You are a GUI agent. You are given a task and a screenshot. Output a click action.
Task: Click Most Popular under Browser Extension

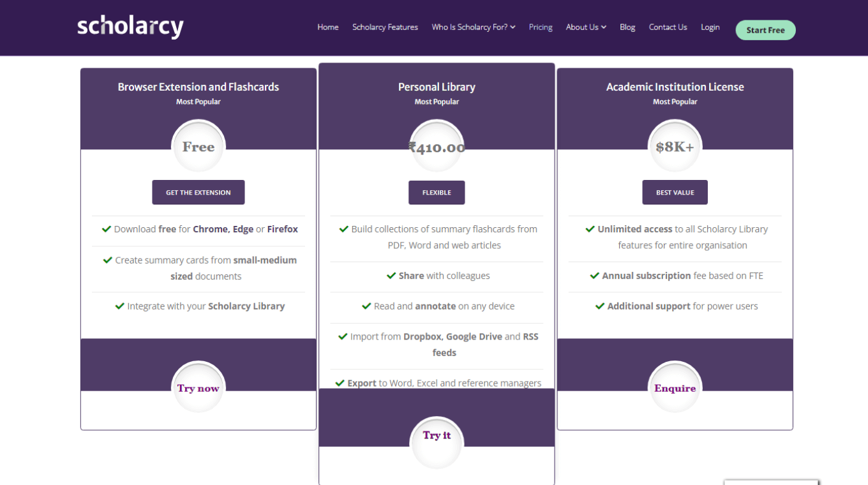198,101
